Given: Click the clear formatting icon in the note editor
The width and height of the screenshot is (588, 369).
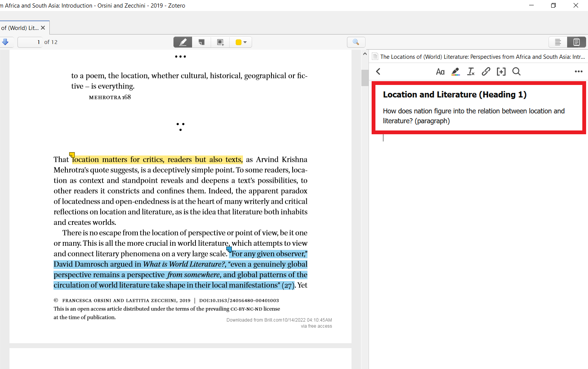Looking at the screenshot, I should click(x=471, y=71).
